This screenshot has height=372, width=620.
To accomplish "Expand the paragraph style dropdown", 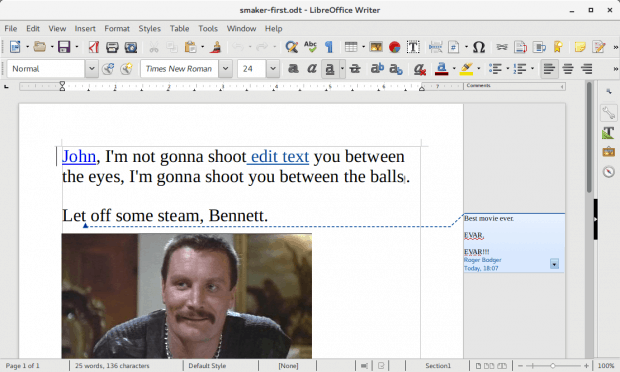I will 91,69.
